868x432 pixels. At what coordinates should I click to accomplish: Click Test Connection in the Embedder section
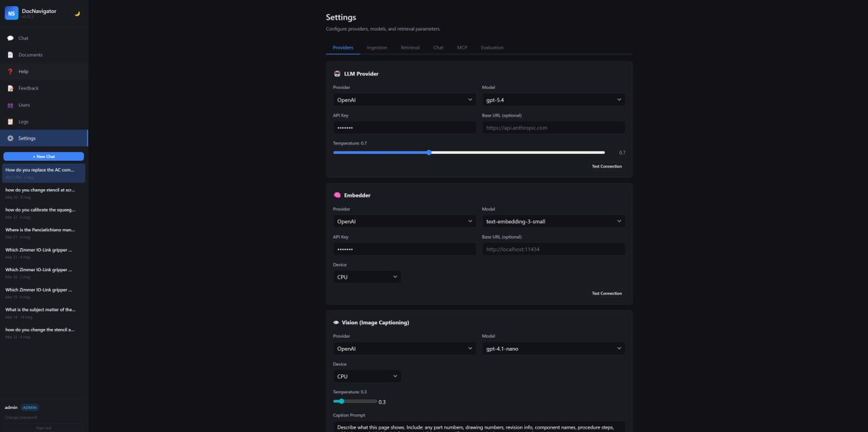coord(606,294)
